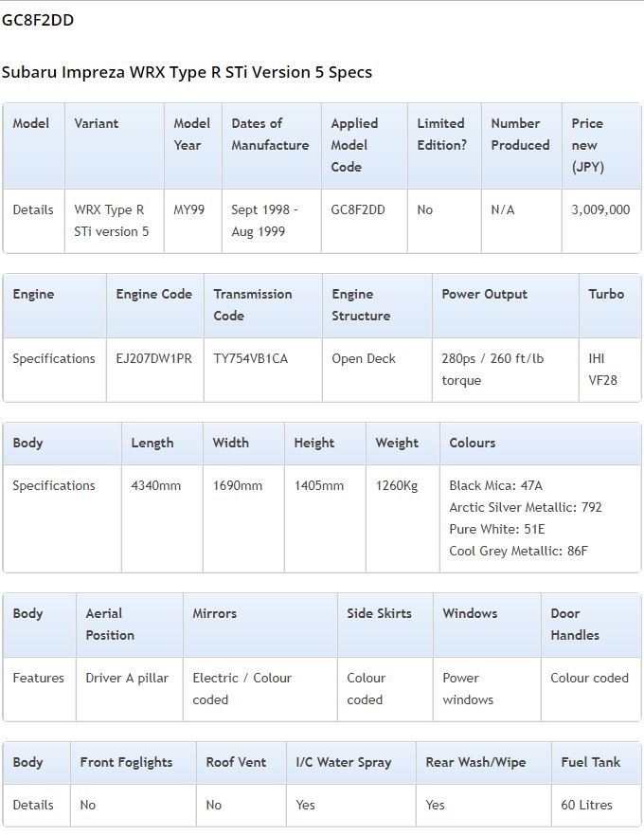The image size is (644, 835).
Task: Click the IHI VF28 turbo cell
Action: click(609, 370)
